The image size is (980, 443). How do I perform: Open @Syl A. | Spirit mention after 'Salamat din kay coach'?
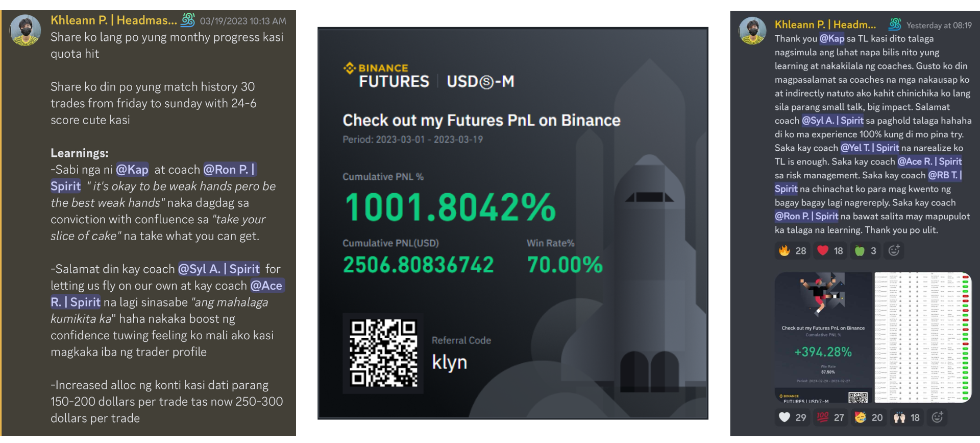[x=219, y=269]
